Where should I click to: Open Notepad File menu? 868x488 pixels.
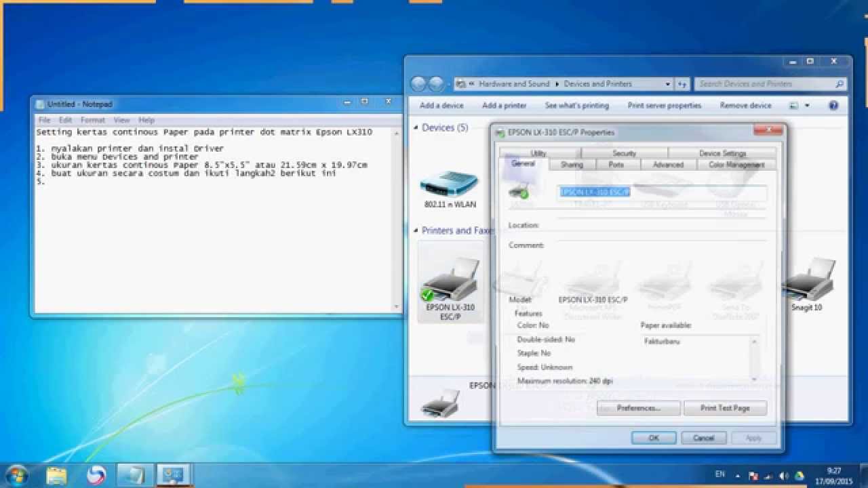tap(44, 120)
